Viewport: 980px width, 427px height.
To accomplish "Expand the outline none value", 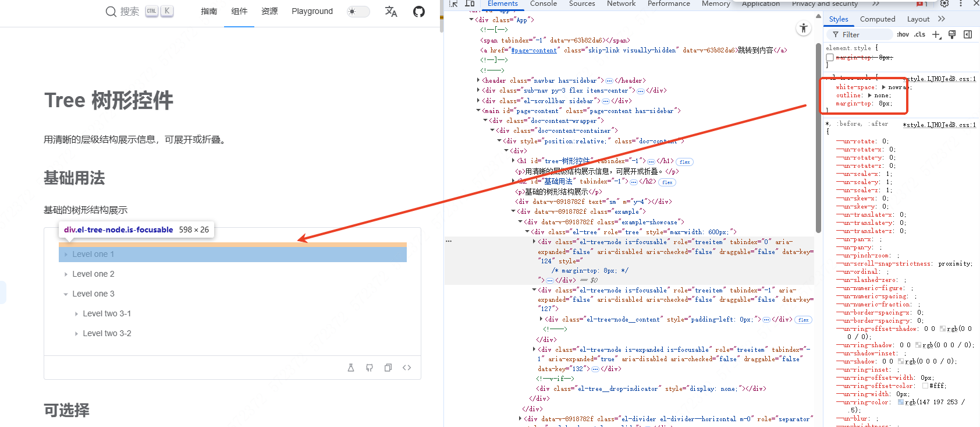I will click(x=870, y=96).
